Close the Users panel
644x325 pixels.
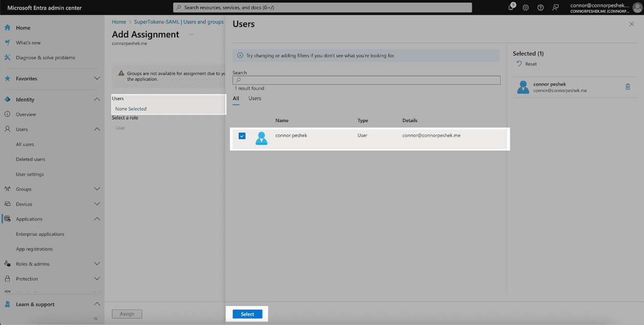point(631,24)
